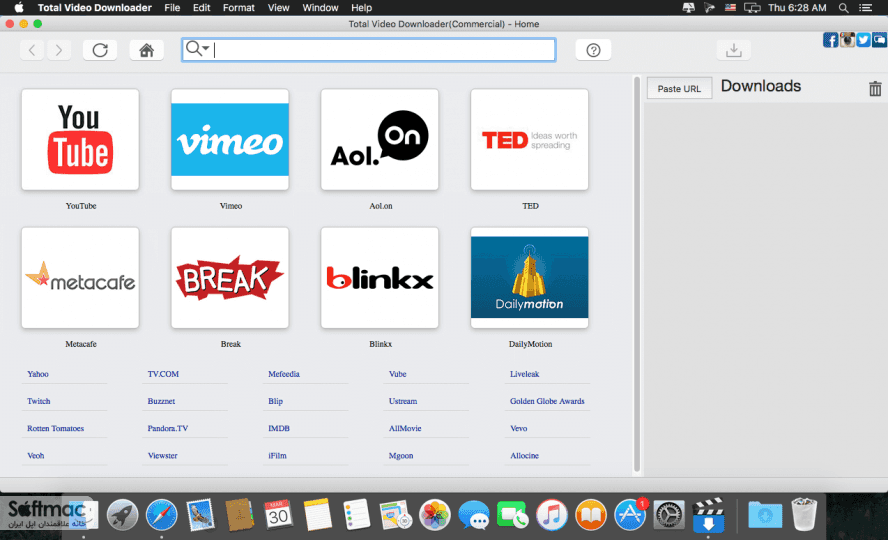Screen dimensions: 888x540
Task: Open the Edit menu
Action: 202,7
